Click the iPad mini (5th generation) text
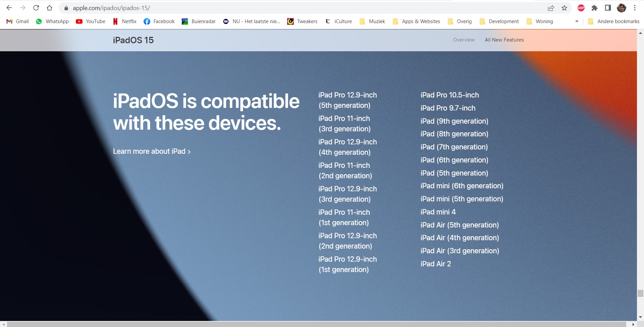This screenshot has width=644, height=327. [x=462, y=199]
